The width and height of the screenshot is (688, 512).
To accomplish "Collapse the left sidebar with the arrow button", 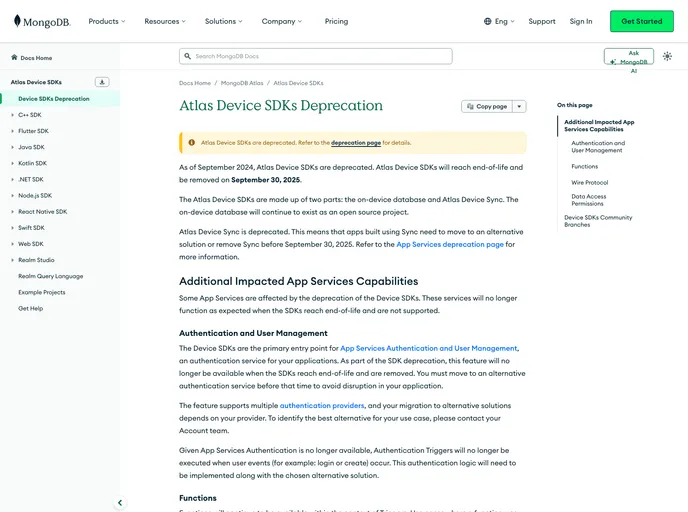I will click(x=120, y=503).
